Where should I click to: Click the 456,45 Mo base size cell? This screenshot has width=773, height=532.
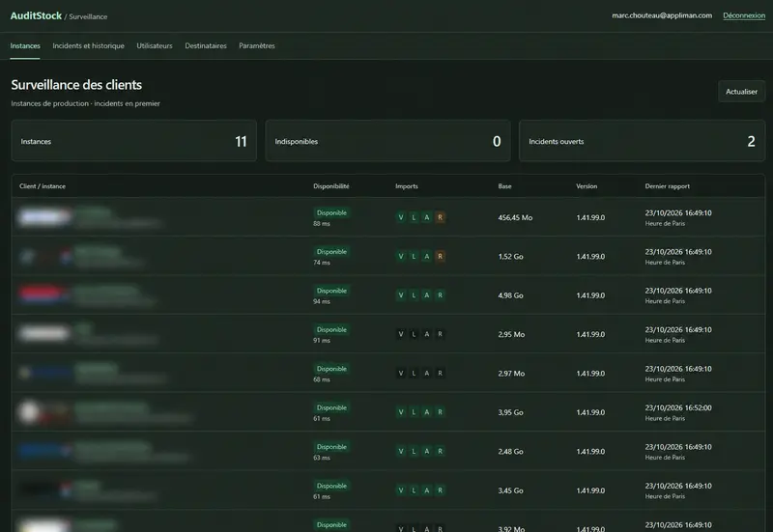coord(515,217)
